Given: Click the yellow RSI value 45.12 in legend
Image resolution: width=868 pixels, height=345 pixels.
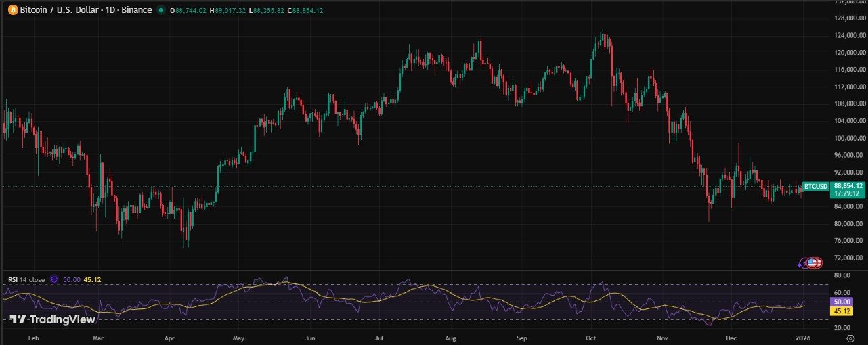Looking at the screenshot, I should (x=92, y=279).
